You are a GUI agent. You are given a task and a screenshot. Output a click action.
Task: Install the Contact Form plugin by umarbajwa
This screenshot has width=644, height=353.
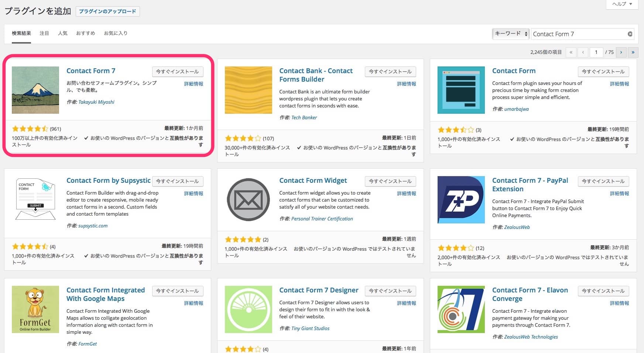[x=603, y=72]
